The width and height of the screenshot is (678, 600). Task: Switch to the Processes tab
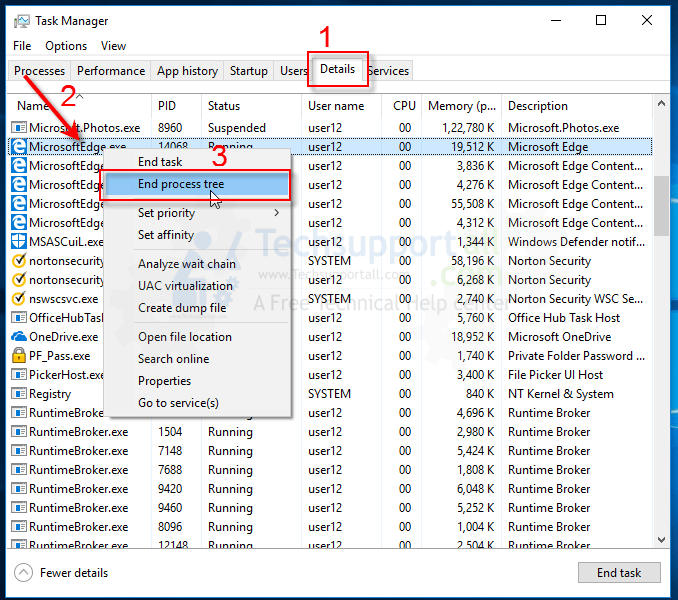tap(39, 70)
